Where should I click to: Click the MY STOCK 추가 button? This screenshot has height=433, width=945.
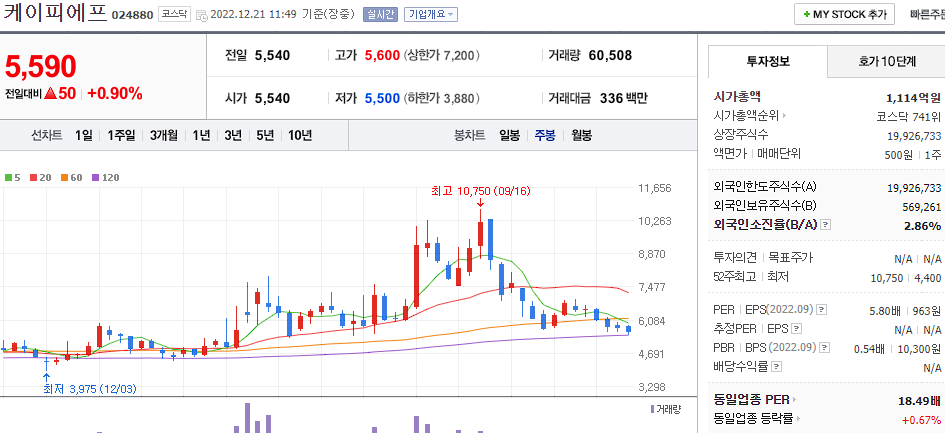coord(844,14)
